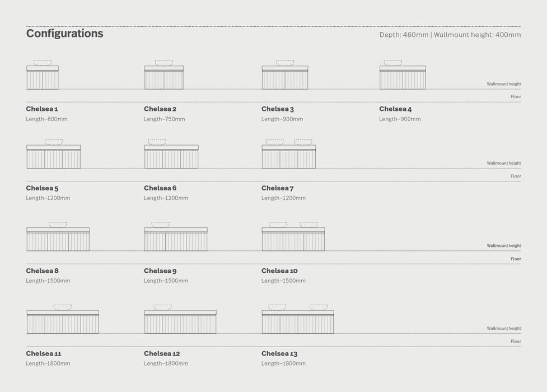
Task: Click the basin outline above Chelsea 5
Action: coord(54,142)
